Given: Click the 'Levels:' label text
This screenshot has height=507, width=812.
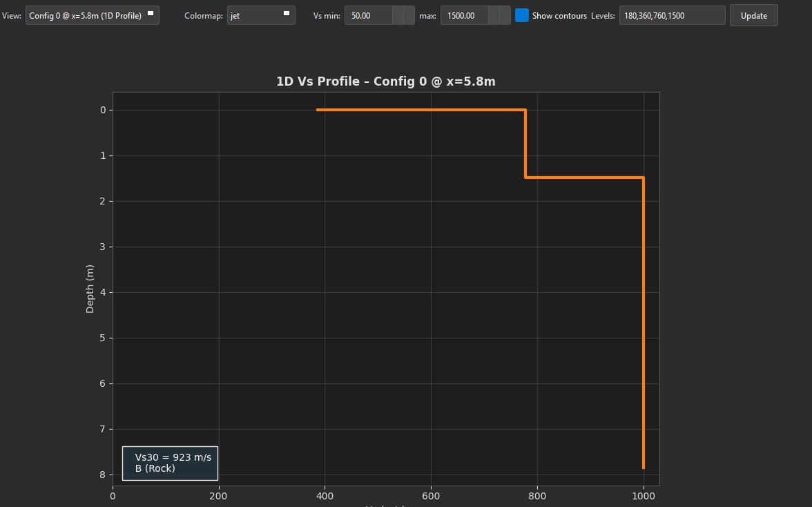Looking at the screenshot, I should [x=603, y=15].
